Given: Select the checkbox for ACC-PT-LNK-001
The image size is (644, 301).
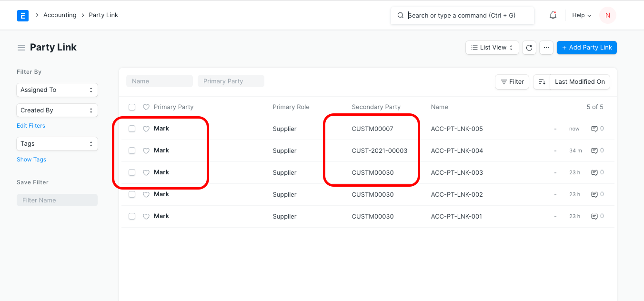Looking at the screenshot, I should point(132,216).
